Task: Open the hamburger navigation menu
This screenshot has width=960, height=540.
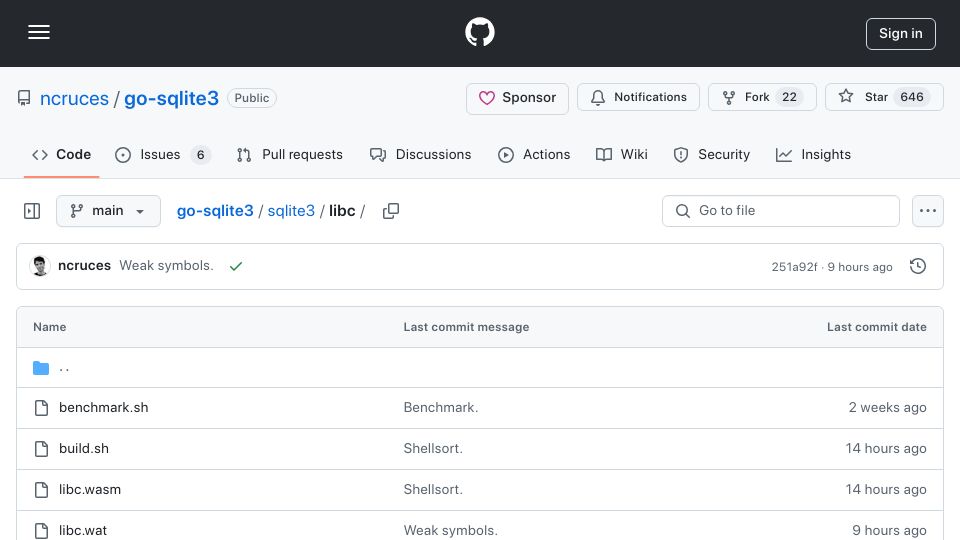Action: coord(39,32)
